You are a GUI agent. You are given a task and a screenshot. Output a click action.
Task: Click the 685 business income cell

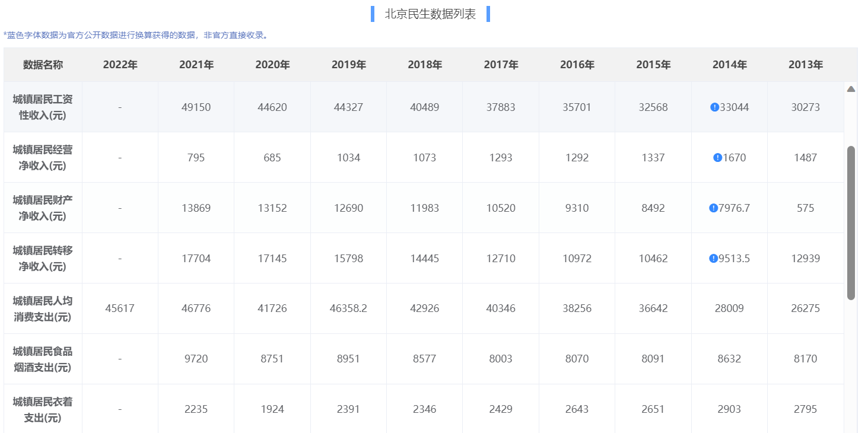click(x=272, y=158)
